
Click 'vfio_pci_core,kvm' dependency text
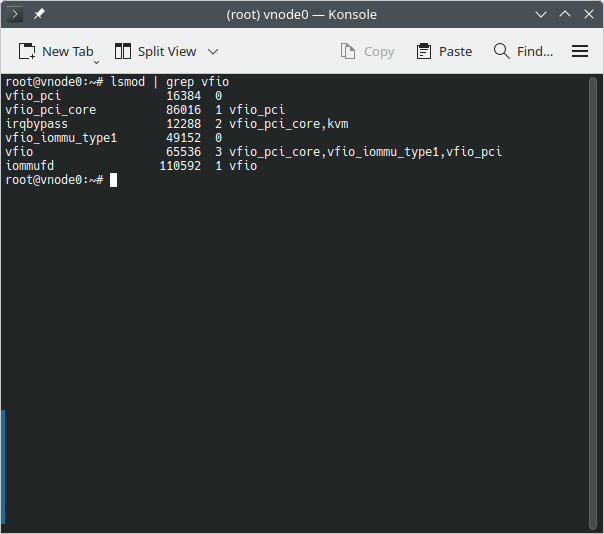click(x=289, y=124)
